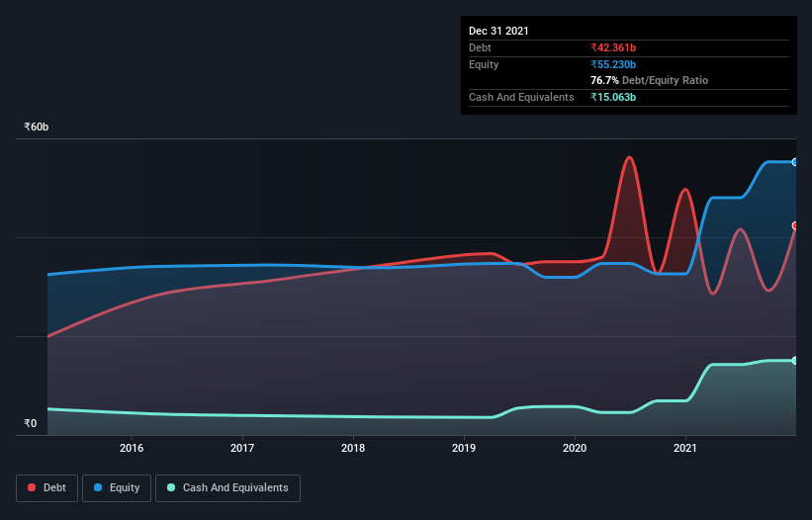Click the ₹60b y-axis label
The width and height of the screenshot is (812, 520).
37,127
